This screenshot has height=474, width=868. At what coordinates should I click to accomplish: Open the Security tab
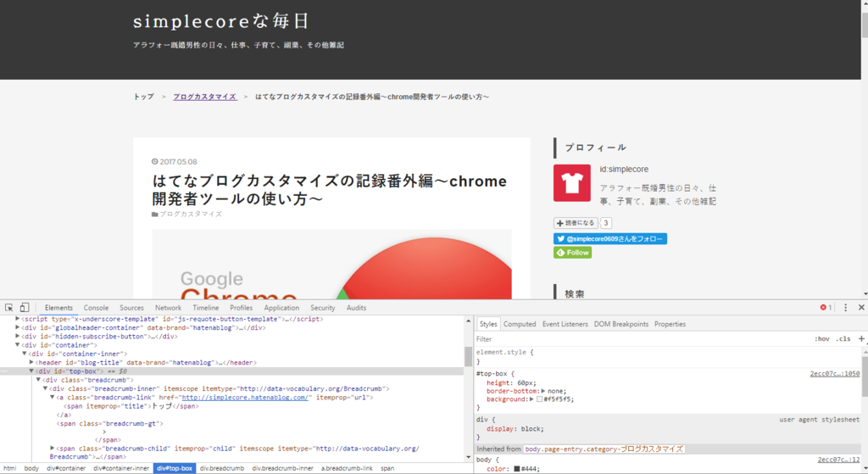(323, 308)
